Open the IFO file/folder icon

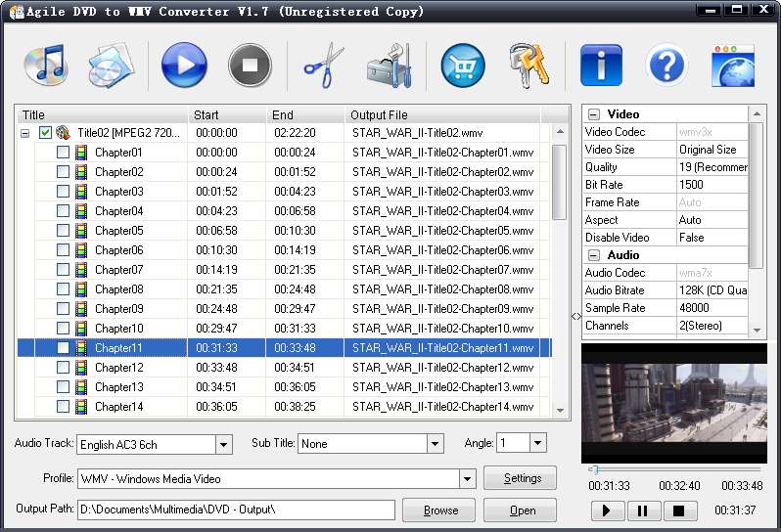pos(111,66)
